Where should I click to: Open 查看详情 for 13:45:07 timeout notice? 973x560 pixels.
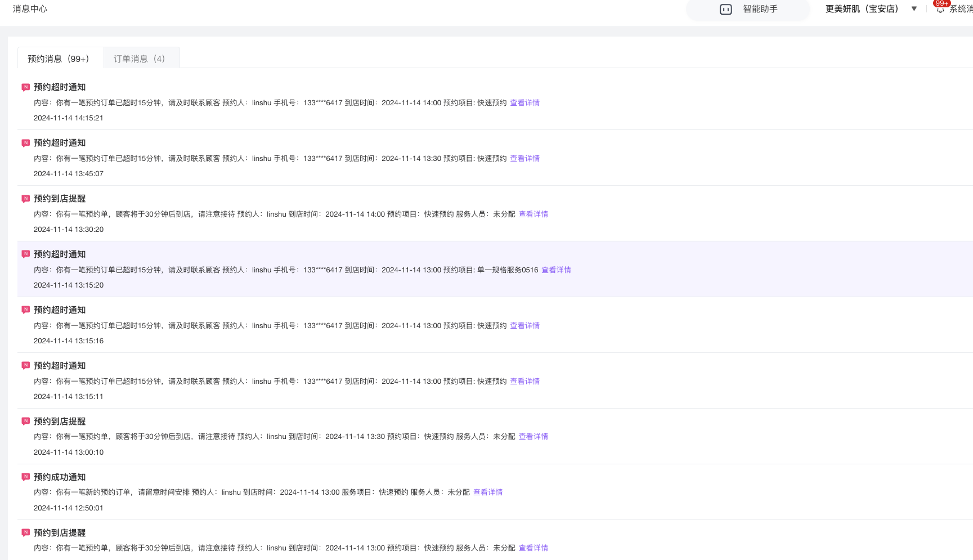524,159
